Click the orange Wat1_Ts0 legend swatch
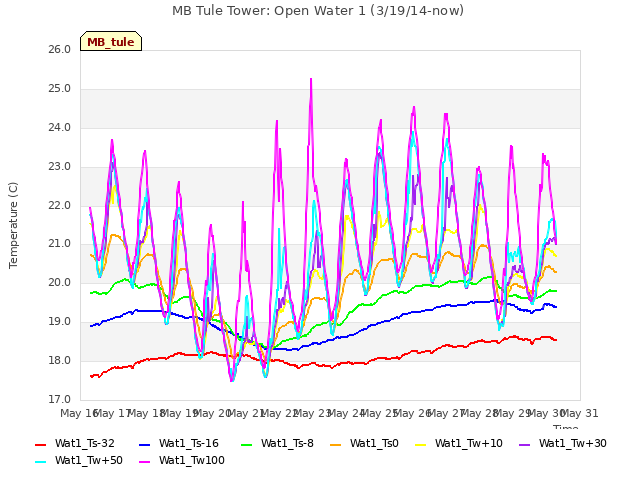 (x=336, y=445)
